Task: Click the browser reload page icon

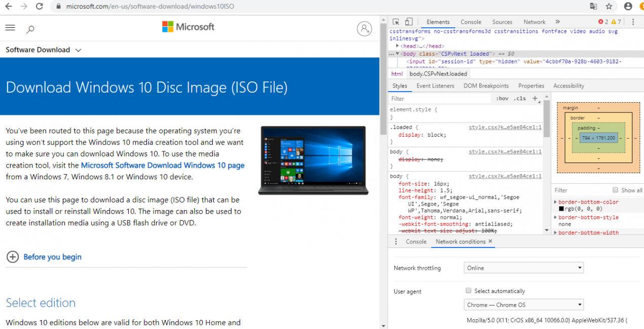Action: click(x=39, y=7)
